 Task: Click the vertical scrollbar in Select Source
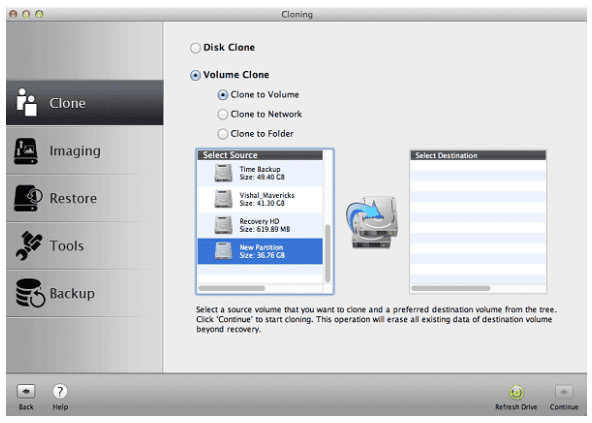coord(328,253)
